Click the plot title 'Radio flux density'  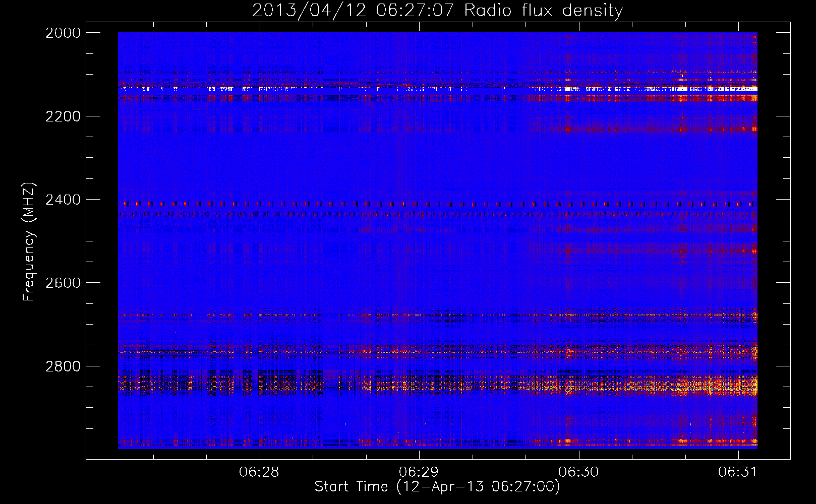click(x=543, y=10)
